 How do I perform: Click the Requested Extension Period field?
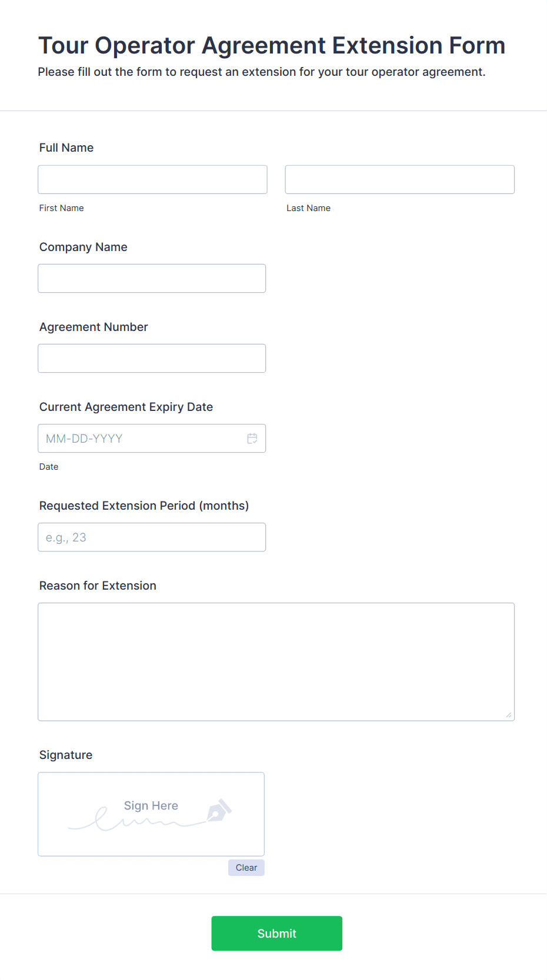152,537
